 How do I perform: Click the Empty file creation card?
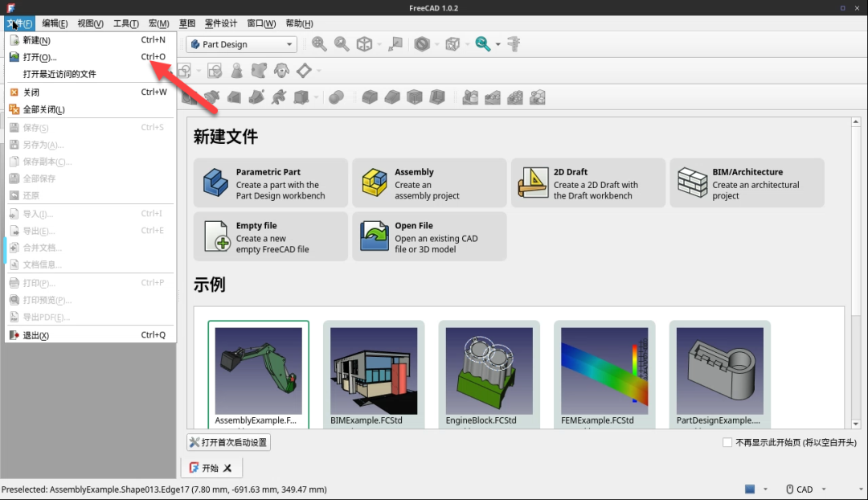tap(270, 236)
